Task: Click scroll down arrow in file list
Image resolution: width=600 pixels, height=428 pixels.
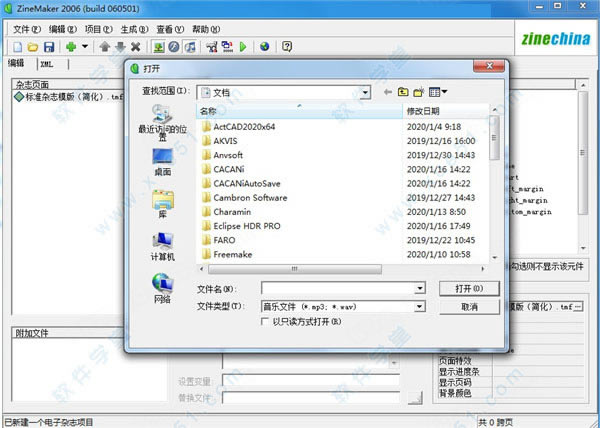Action: coord(494,257)
